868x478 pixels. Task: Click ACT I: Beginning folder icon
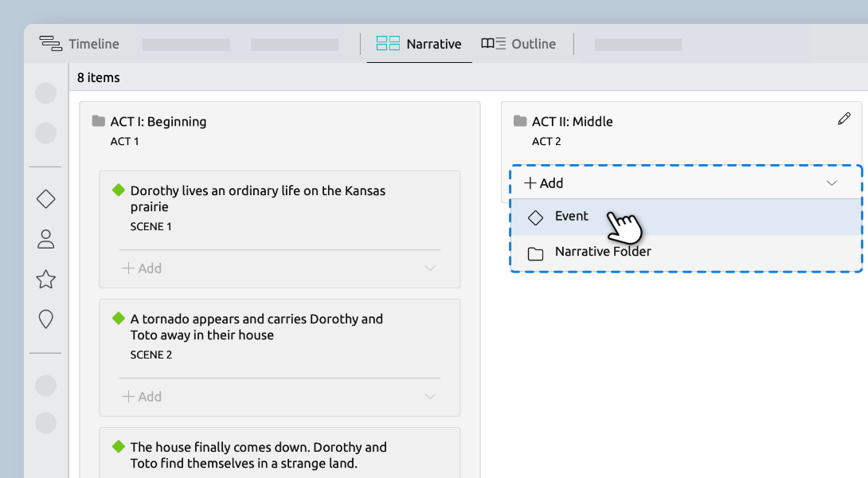coord(99,121)
